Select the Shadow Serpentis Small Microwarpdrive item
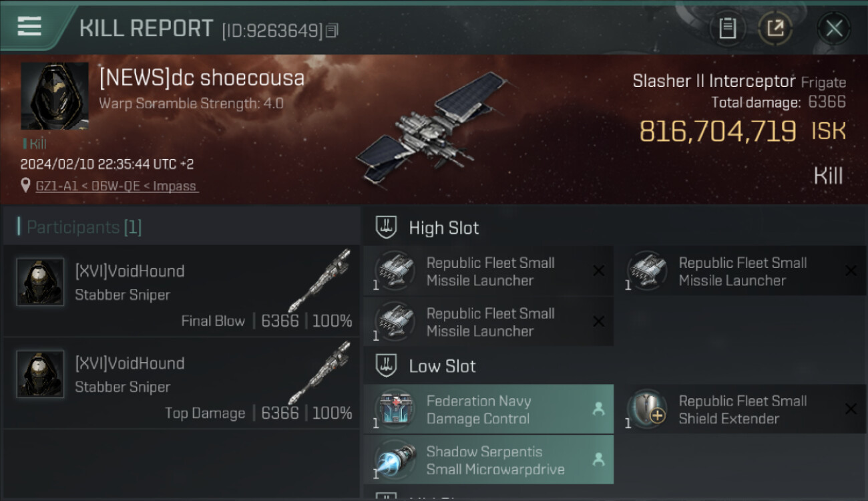Image resolution: width=868 pixels, height=501 pixels. point(489,460)
